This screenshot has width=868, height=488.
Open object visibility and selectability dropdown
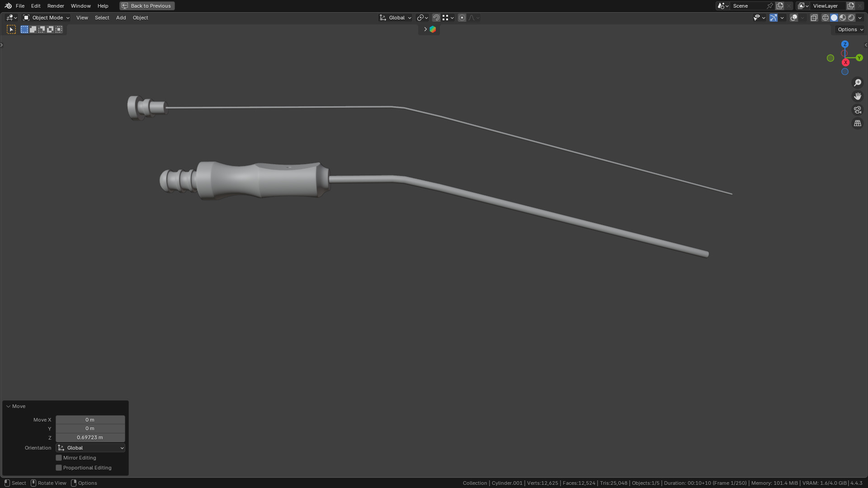[759, 18]
